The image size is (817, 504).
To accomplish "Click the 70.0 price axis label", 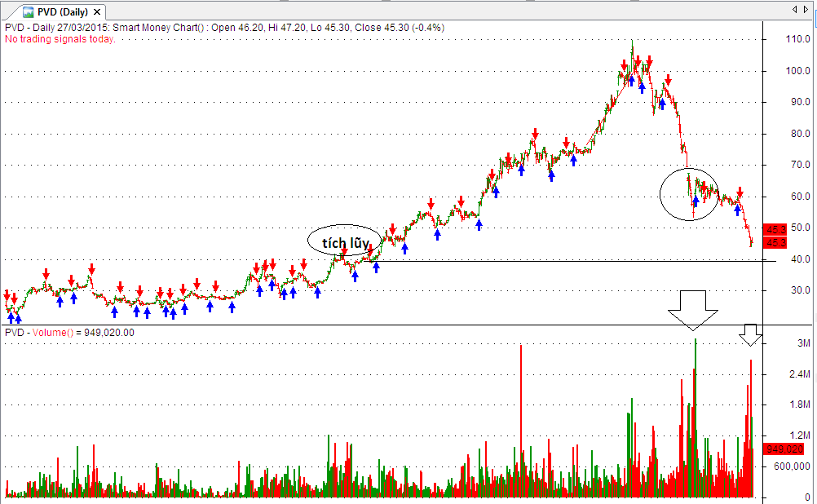I will (x=801, y=165).
